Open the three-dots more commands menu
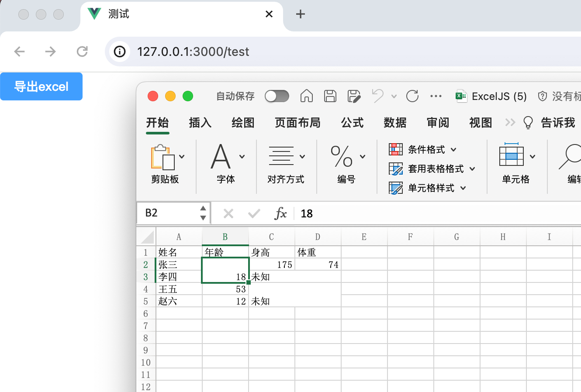 (x=436, y=96)
